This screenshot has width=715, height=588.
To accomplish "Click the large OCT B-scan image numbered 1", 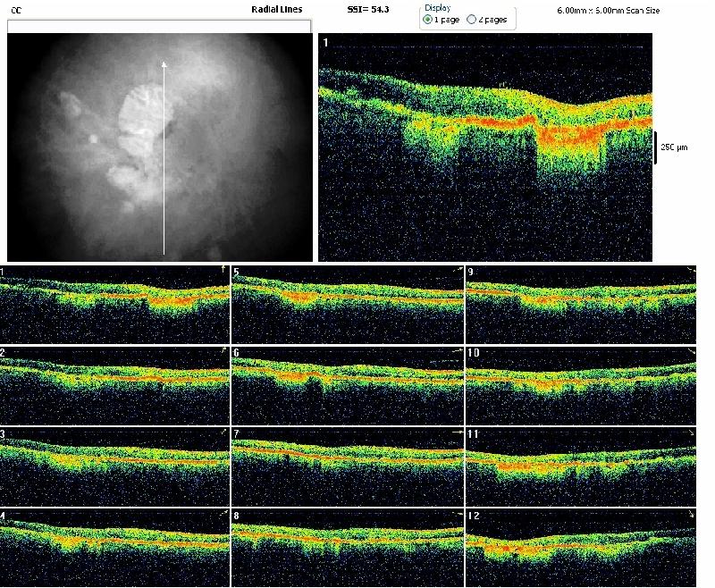I will [x=487, y=147].
